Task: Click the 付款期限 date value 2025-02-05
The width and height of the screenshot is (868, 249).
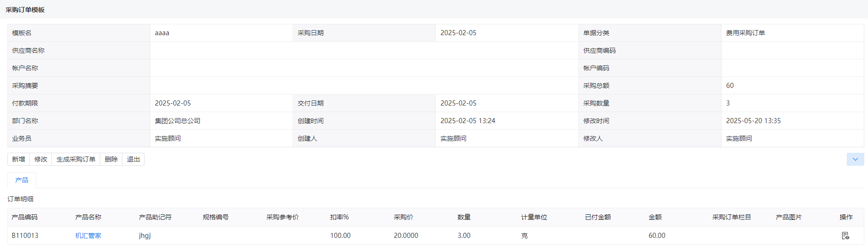Action: click(173, 103)
